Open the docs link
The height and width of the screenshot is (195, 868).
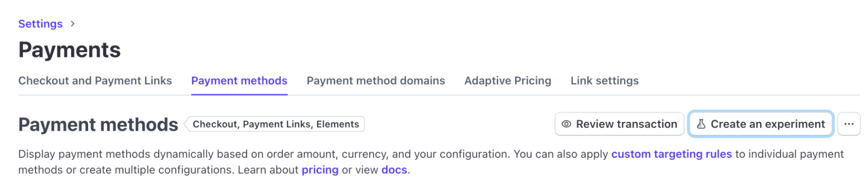(x=394, y=170)
